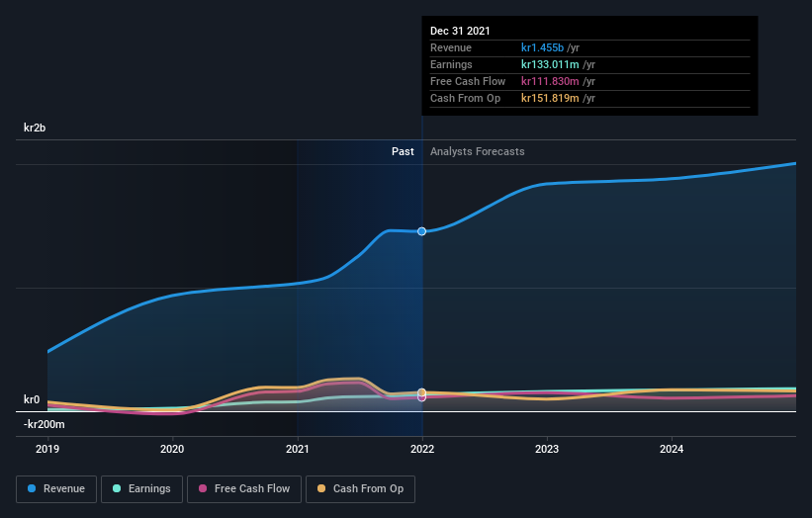Click the -kr200m y-axis label

point(45,424)
